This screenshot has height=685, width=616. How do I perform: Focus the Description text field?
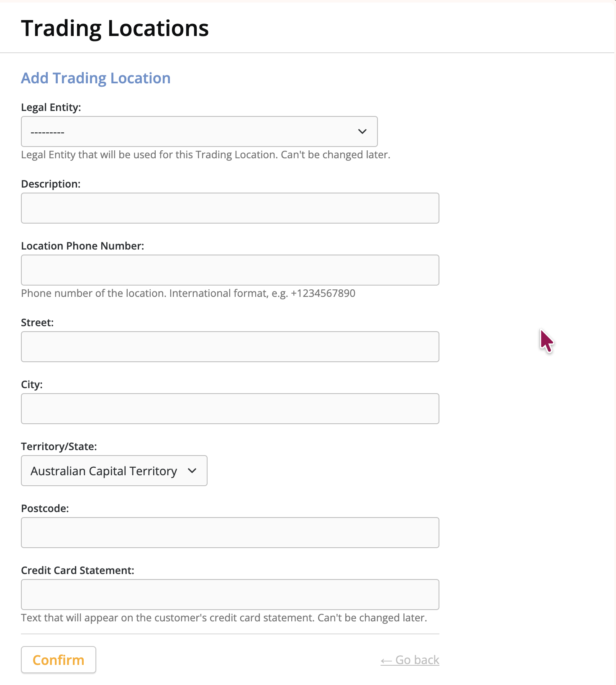[230, 208]
